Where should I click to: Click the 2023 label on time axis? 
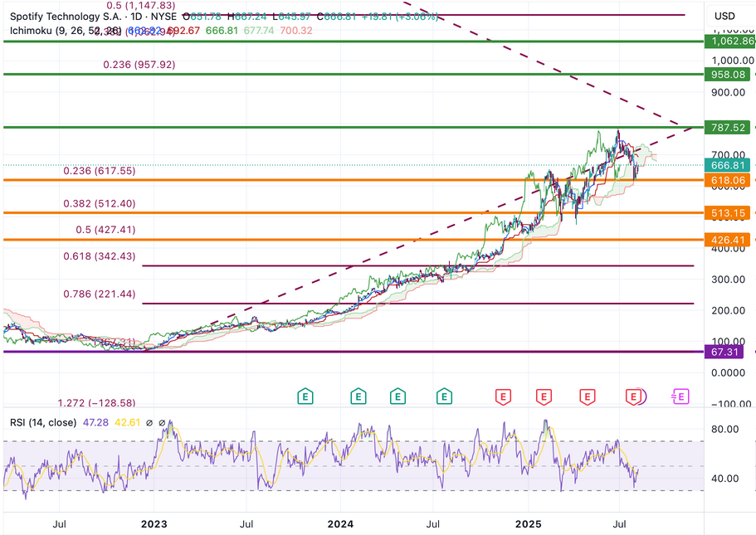tap(154, 524)
